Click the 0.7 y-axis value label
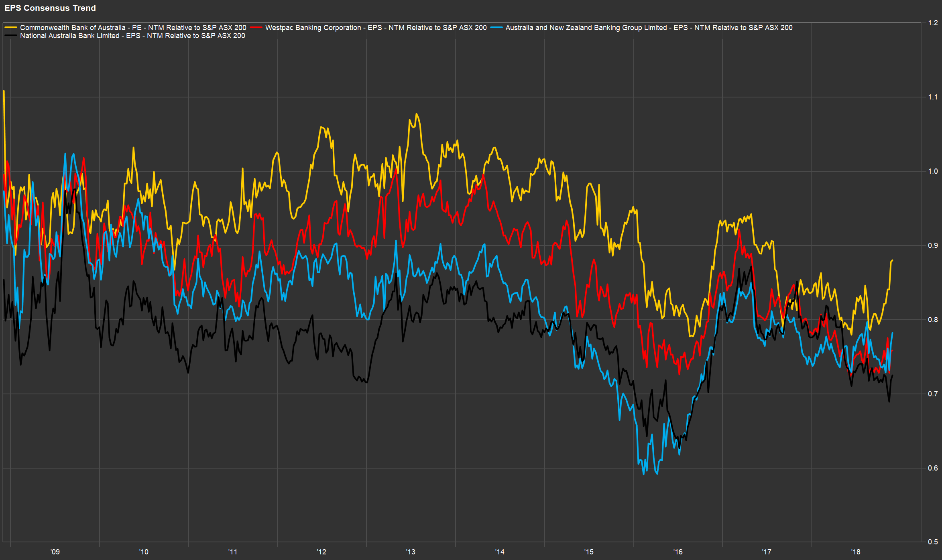Viewport: 942px width, 560px height. pos(933,394)
